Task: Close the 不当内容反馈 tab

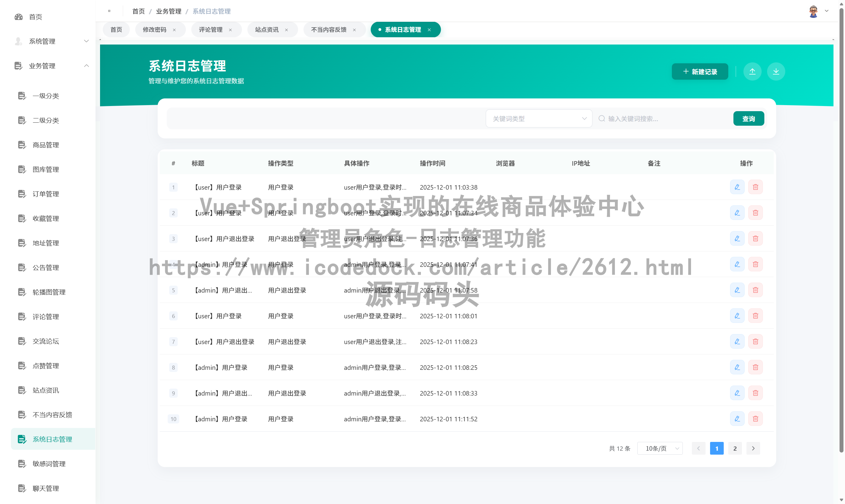Action: coord(354,30)
